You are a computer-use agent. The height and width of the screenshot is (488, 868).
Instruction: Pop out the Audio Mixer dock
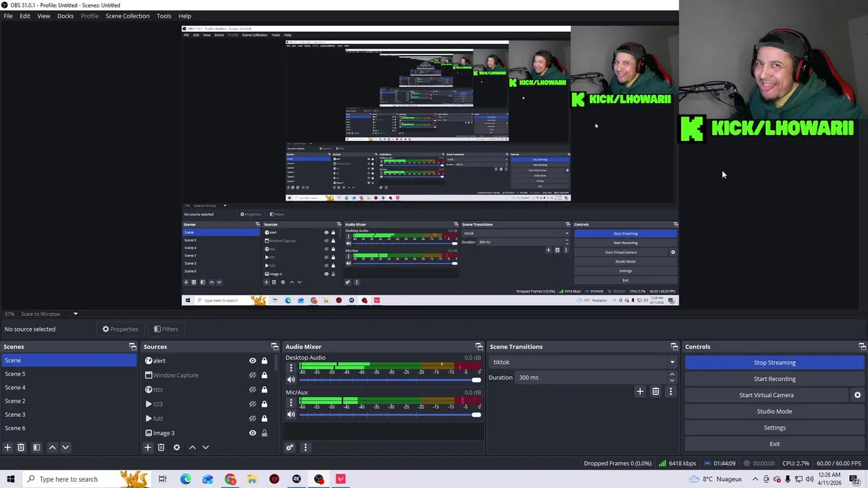[x=479, y=347]
